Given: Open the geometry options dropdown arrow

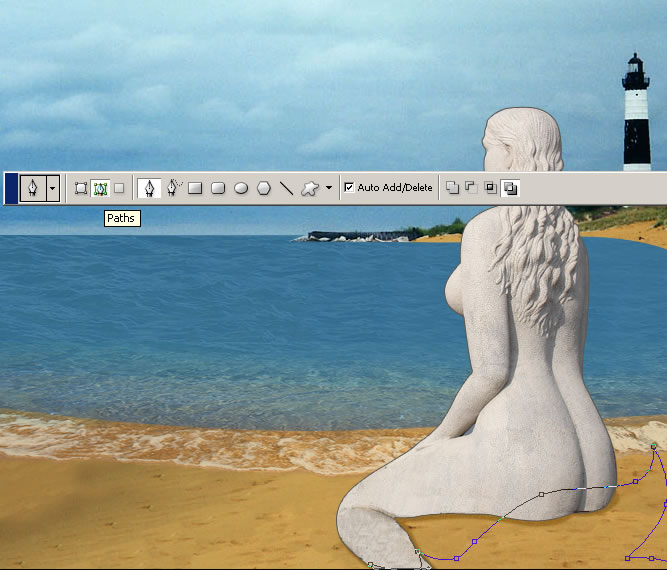Looking at the screenshot, I should tap(329, 188).
